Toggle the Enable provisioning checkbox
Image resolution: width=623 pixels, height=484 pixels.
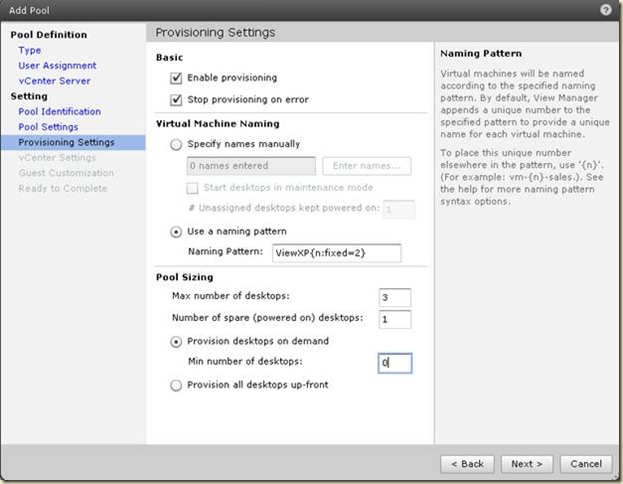pyautogui.click(x=177, y=77)
